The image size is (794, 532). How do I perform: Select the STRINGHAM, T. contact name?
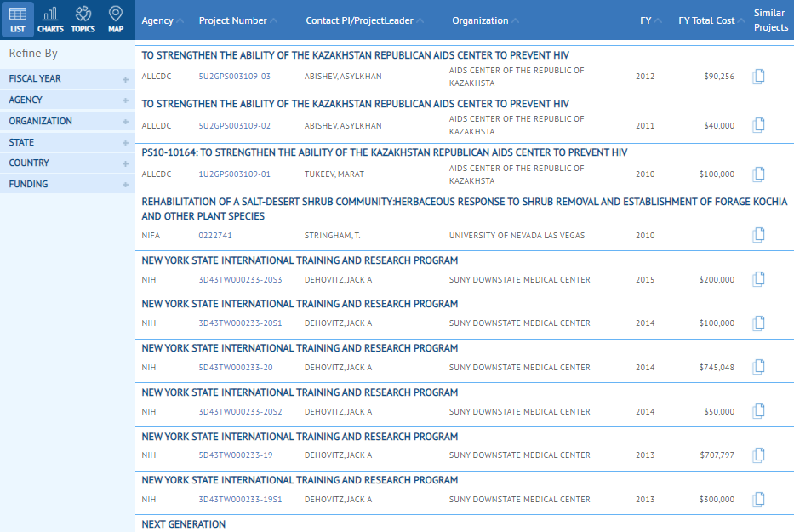[x=332, y=236]
